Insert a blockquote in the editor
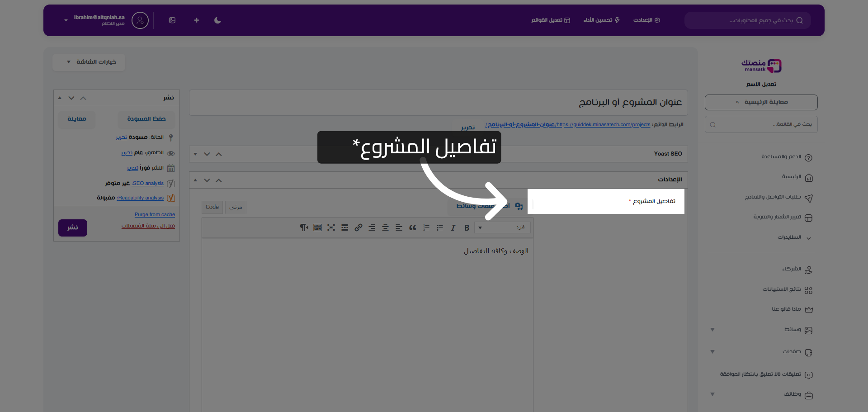This screenshot has height=412, width=868. 413,227
